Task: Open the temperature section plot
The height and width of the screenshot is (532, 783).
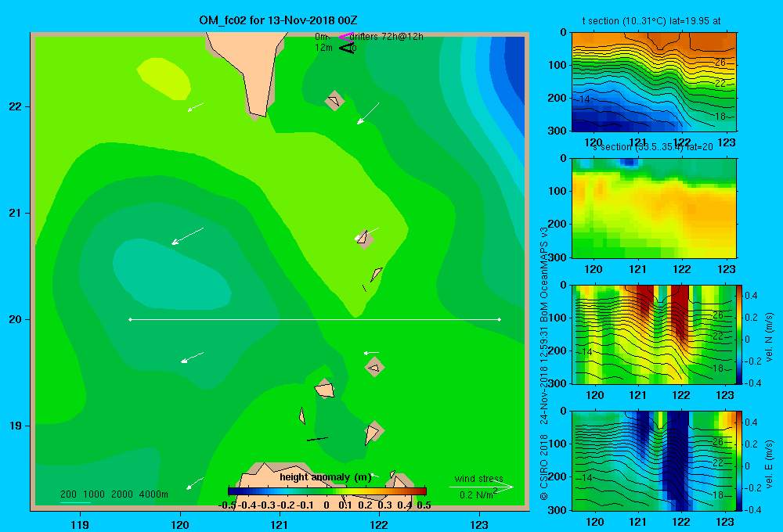Action: (654, 82)
